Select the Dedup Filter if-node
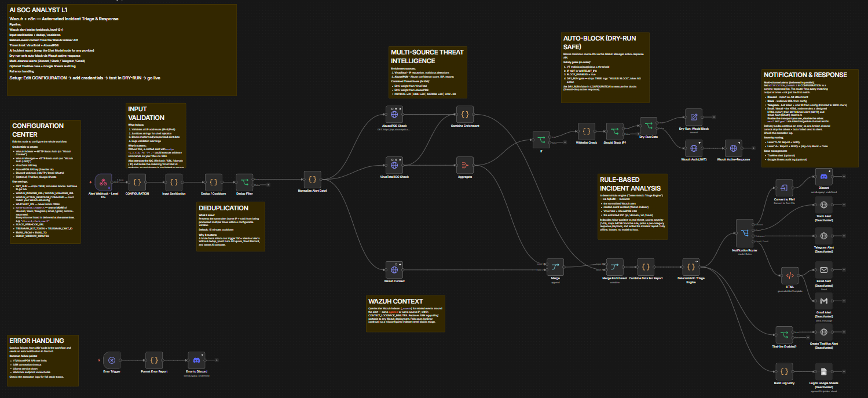The height and width of the screenshot is (398, 868). pos(244,182)
